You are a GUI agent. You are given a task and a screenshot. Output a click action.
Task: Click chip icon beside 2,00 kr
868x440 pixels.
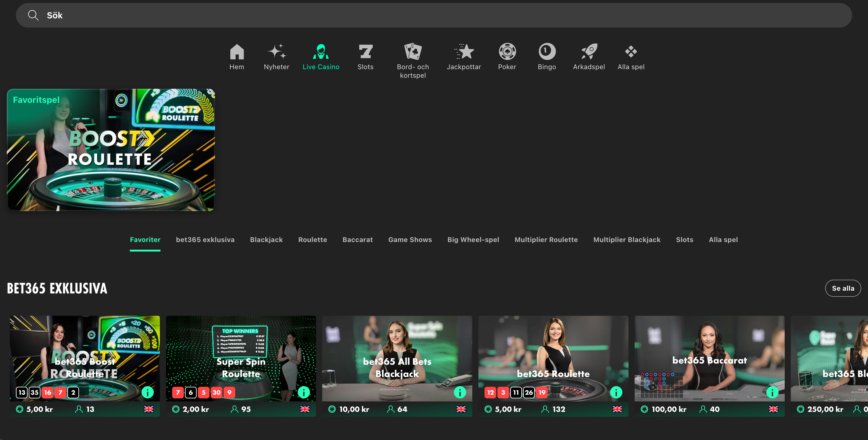pos(175,409)
